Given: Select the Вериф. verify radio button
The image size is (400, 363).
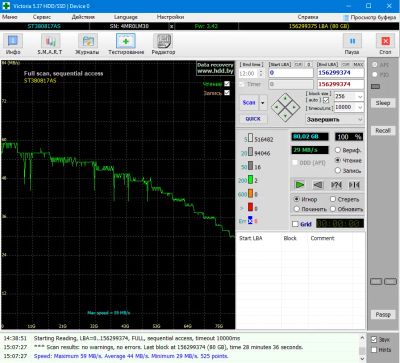Looking at the screenshot, I should click(x=337, y=150).
